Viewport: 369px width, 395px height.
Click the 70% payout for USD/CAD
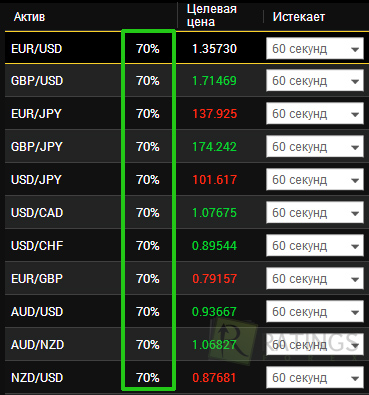(x=148, y=213)
